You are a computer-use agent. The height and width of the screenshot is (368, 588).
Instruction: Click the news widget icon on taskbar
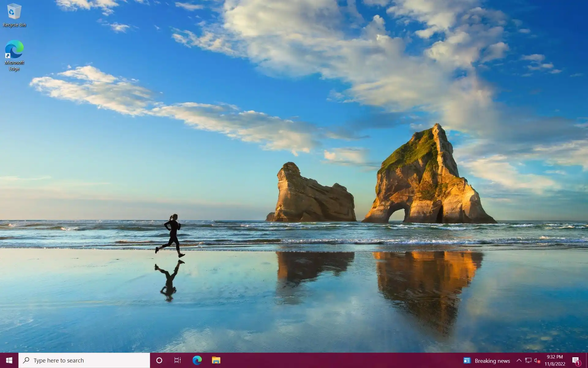click(x=467, y=361)
